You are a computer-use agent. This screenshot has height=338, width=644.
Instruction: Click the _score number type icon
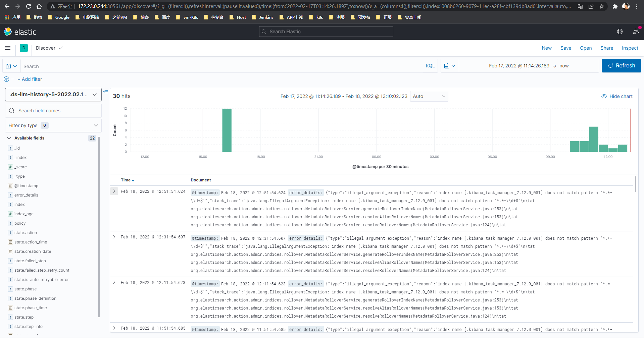pos(10,167)
